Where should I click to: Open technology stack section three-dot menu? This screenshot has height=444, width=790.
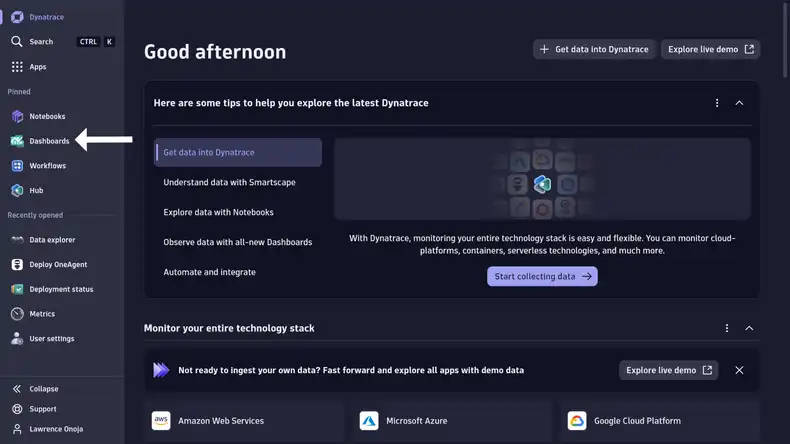coord(727,328)
